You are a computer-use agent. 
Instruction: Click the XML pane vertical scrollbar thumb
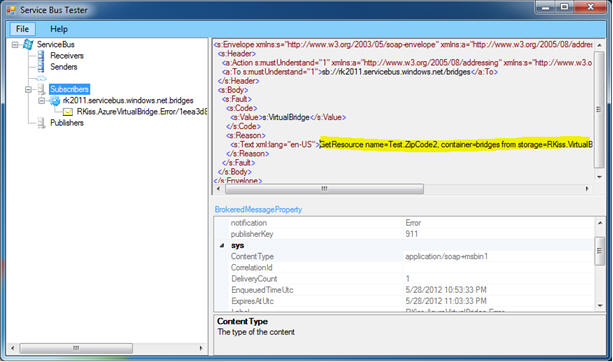pos(599,109)
